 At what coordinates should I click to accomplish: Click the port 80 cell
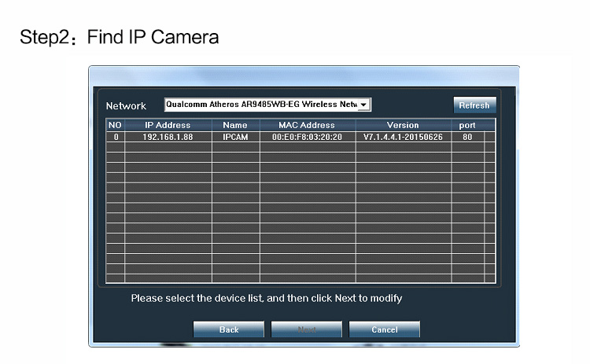click(x=467, y=136)
